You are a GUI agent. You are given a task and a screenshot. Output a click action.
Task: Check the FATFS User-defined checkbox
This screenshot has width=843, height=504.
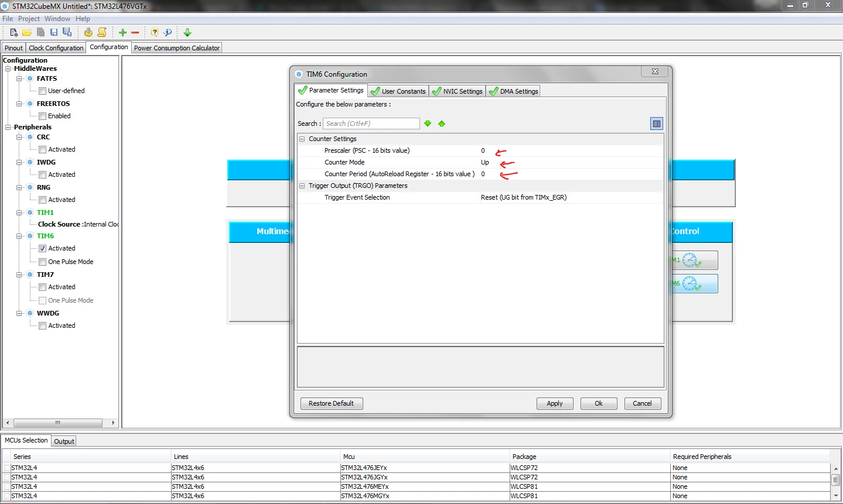[42, 91]
